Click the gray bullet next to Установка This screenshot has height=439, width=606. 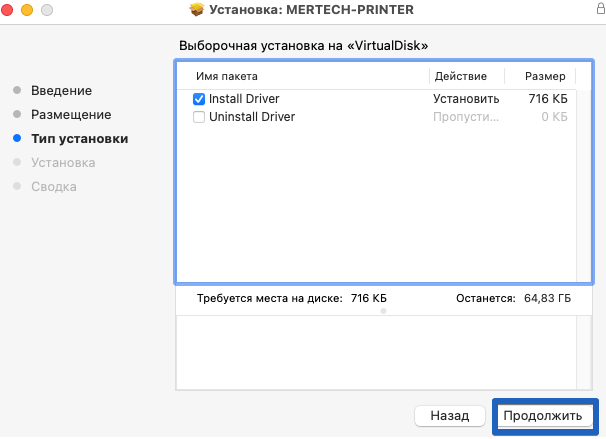[x=16, y=162]
